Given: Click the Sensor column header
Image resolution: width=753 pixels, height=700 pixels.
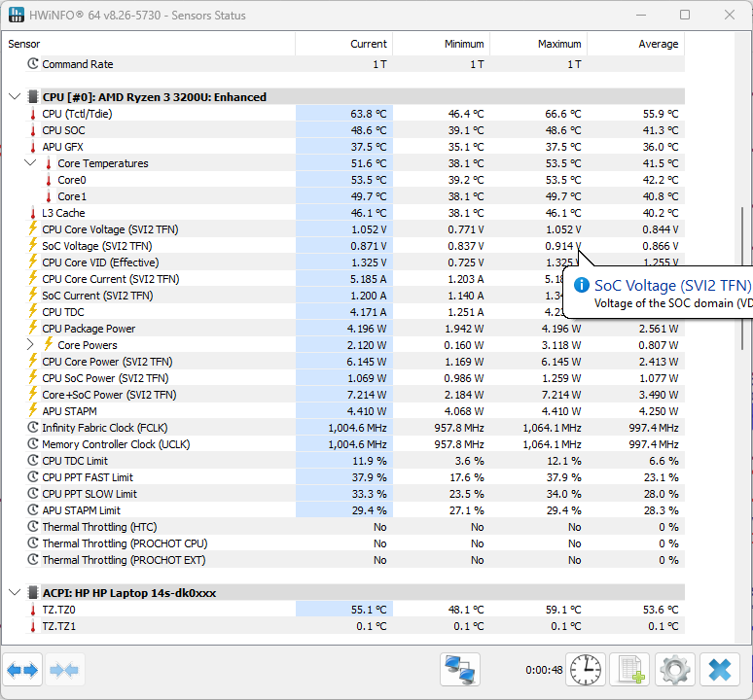Looking at the screenshot, I should [149, 44].
